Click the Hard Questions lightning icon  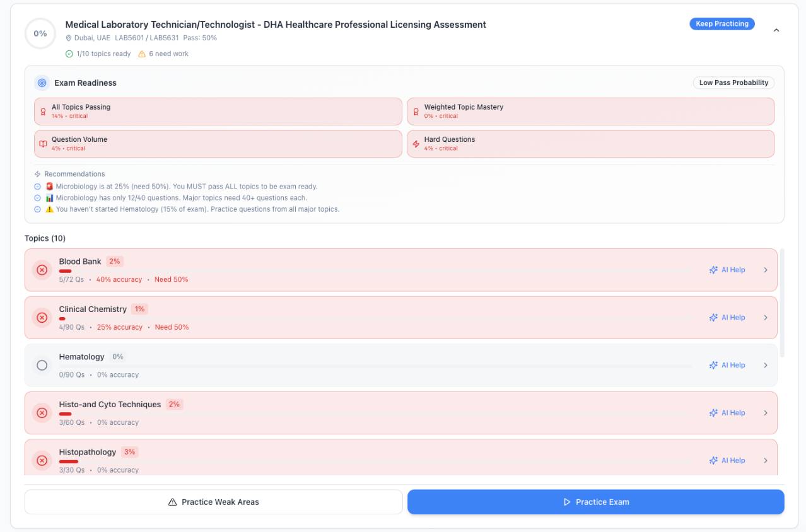pyautogui.click(x=416, y=144)
